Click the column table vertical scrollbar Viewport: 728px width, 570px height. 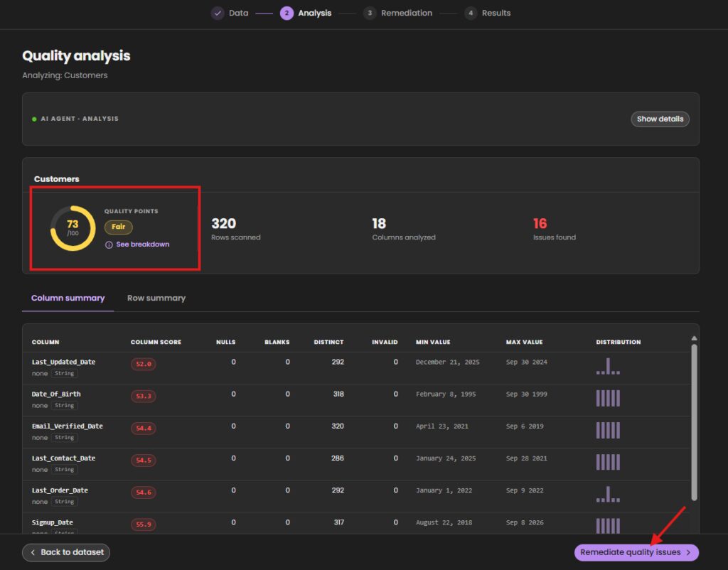click(694, 421)
